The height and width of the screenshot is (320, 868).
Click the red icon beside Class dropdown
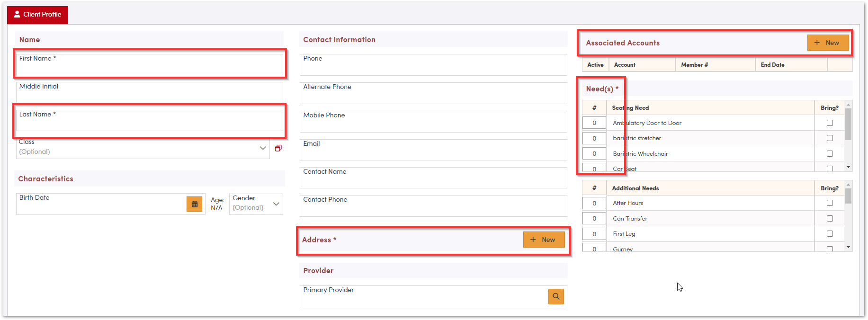pos(278,148)
